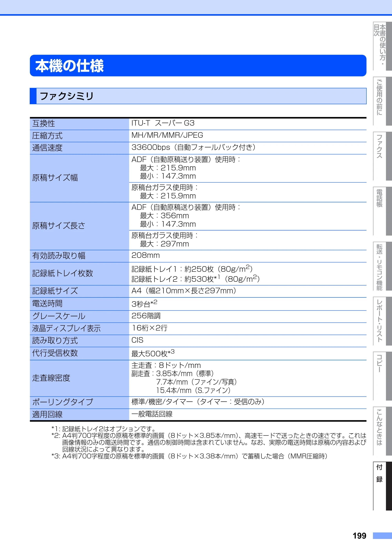Click the 有効読み取り幅 row label

(x=59, y=256)
